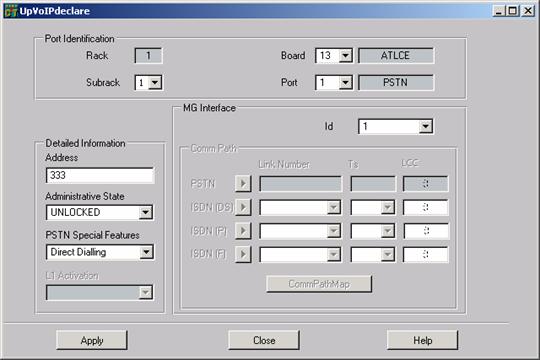Expand the PSTN Special Features dropdown

[146, 252]
